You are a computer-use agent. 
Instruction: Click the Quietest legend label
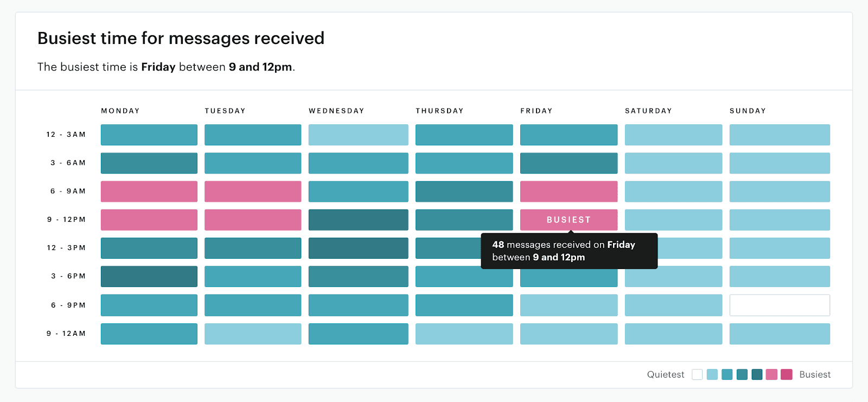click(666, 374)
